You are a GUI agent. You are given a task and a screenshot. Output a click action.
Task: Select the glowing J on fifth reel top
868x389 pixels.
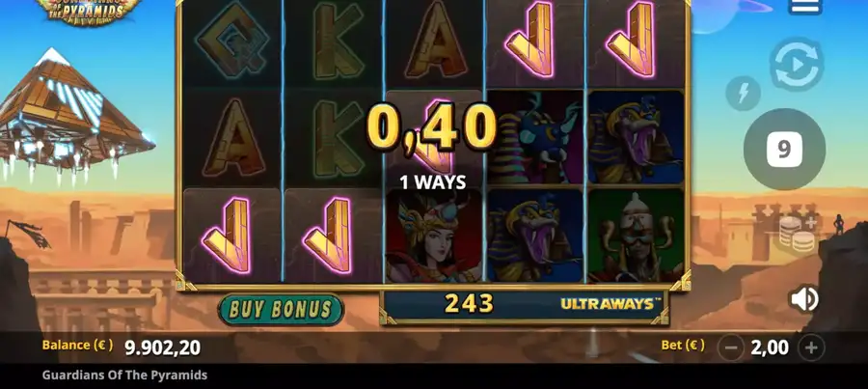tap(635, 41)
